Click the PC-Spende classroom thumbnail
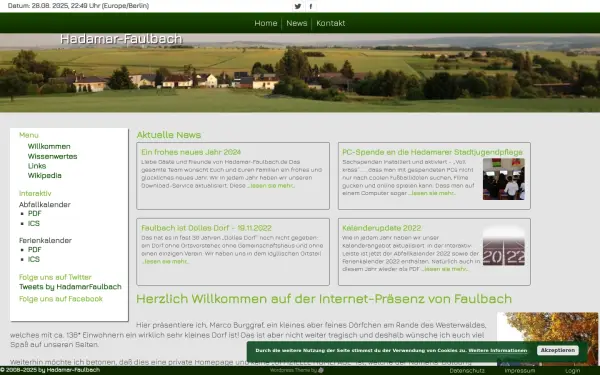The height and width of the screenshot is (375, 600). pyautogui.click(x=504, y=179)
